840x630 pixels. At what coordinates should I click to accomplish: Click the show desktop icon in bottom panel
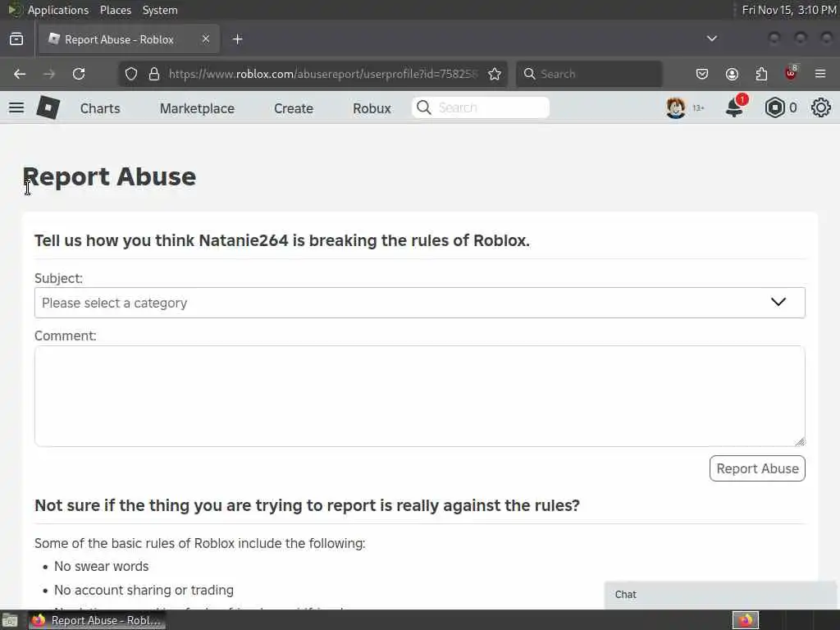pos(10,621)
